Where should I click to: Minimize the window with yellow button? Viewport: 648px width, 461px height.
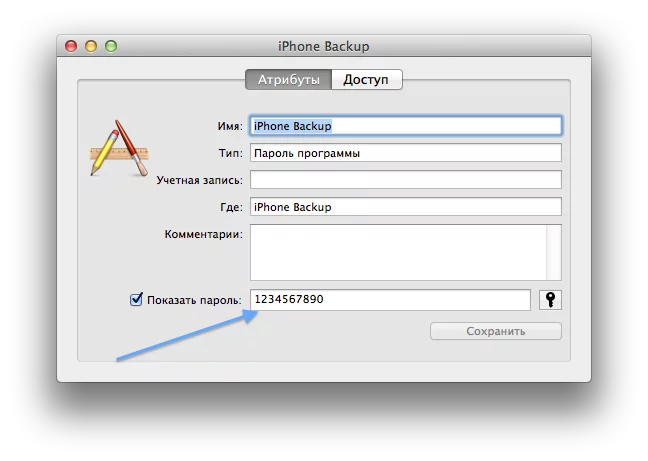coord(91,46)
